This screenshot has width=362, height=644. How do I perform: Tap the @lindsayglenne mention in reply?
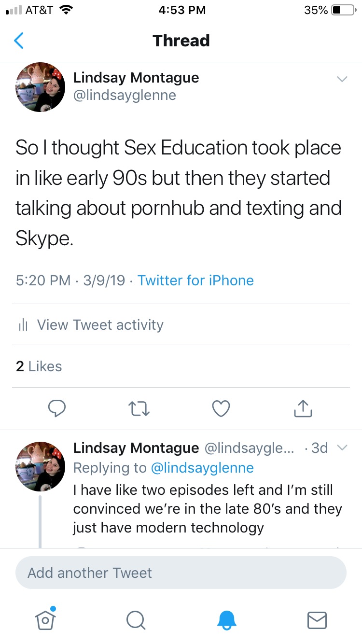(x=202, y=468)
